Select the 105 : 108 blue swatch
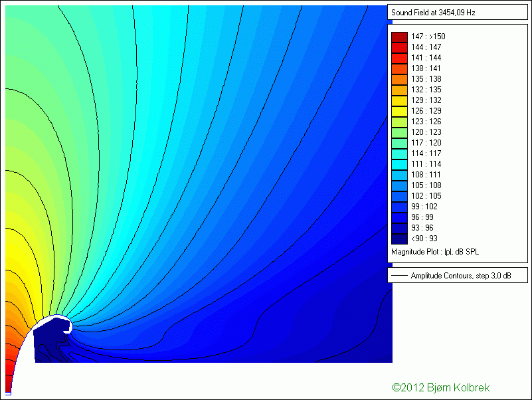 click(399, 185)
